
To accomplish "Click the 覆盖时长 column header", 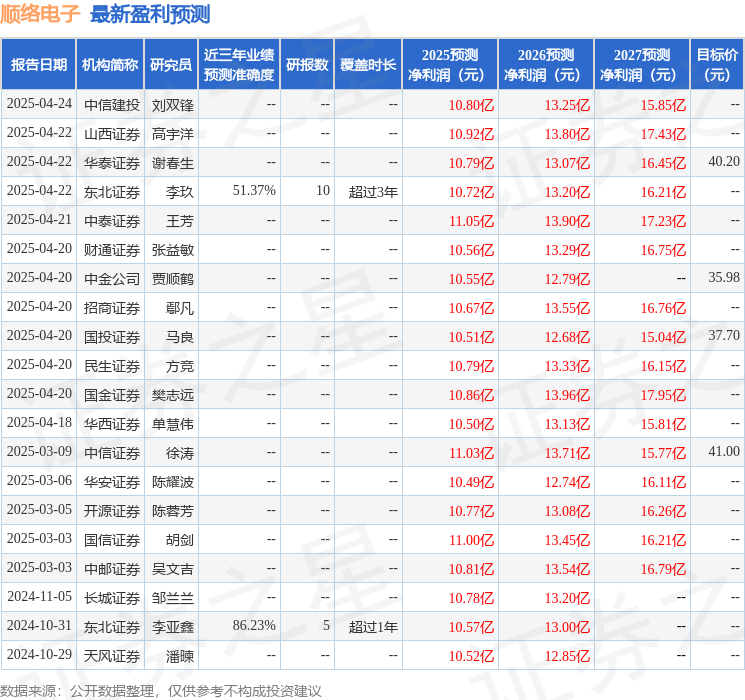I will (x=368, y=65).
